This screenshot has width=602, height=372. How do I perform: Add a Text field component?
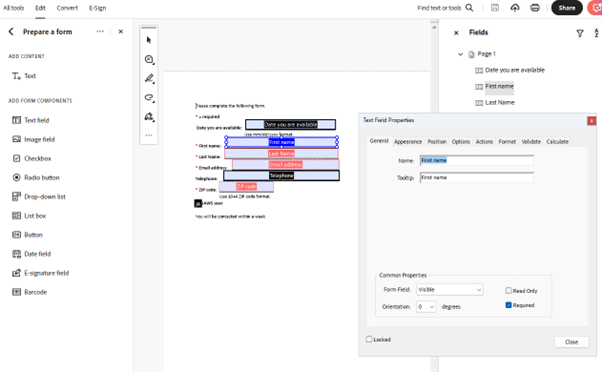coord(31,120)
